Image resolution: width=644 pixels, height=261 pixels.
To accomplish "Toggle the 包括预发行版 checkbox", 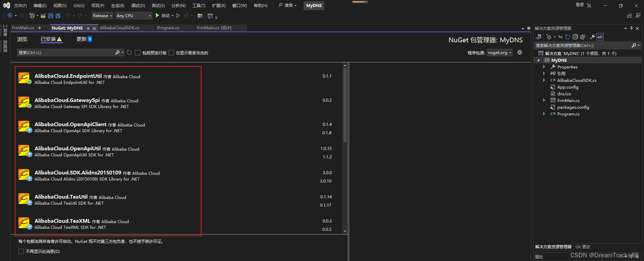I will click(x=138, y=53).
